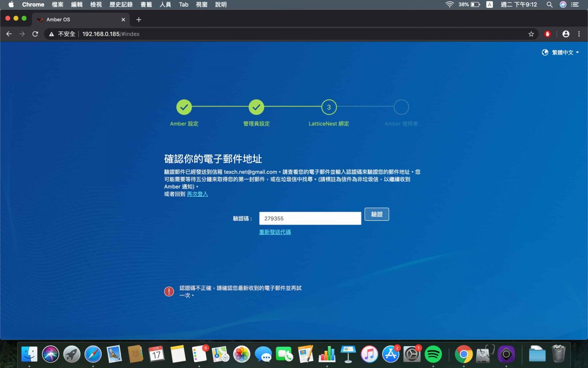
Task: Open the 說明 menu
Action: tap(221, 4)
